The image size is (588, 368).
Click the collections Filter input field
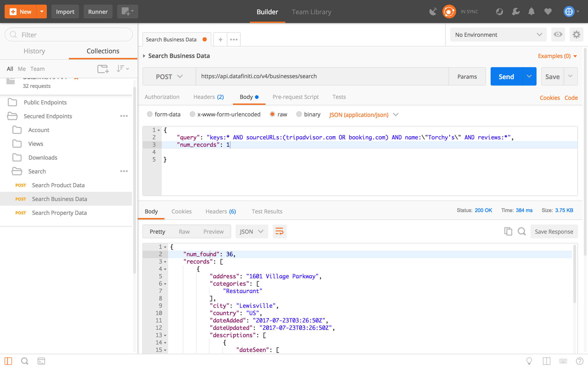coord(68,34)
